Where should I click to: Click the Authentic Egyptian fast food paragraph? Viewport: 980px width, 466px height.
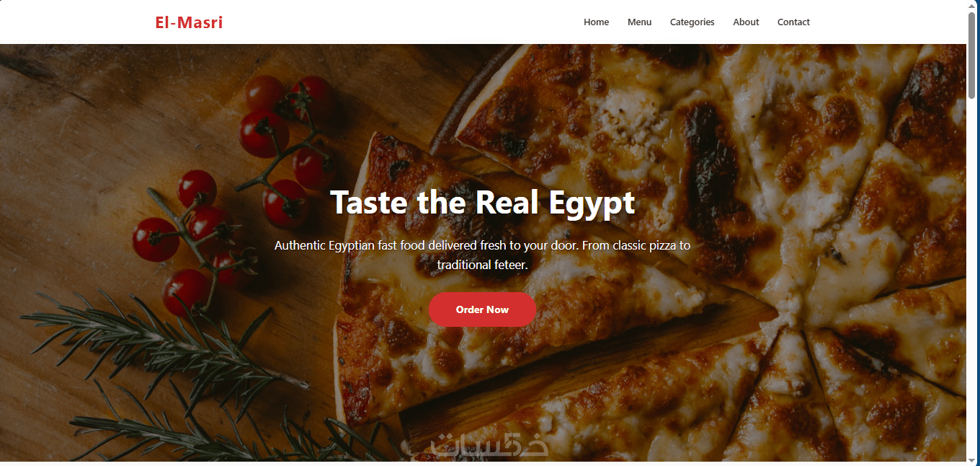point(482,255)
